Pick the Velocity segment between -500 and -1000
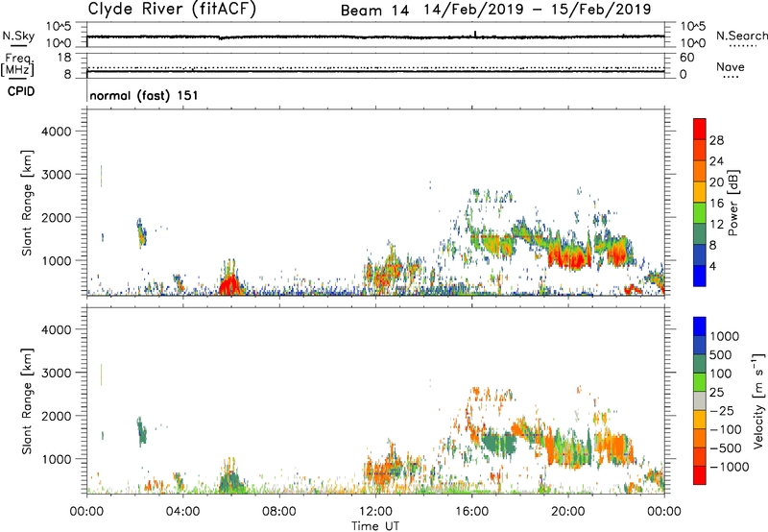Image resolution: width=768 pixels, height=532 pixels. point(700,456)
